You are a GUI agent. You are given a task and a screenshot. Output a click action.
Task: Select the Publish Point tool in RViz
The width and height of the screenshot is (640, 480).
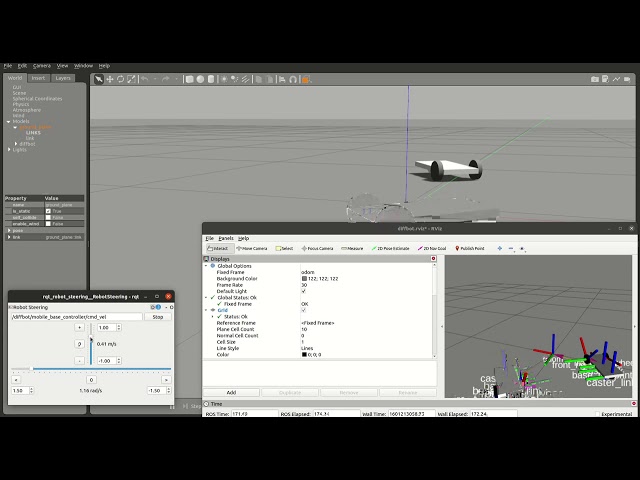coord(470,248)
